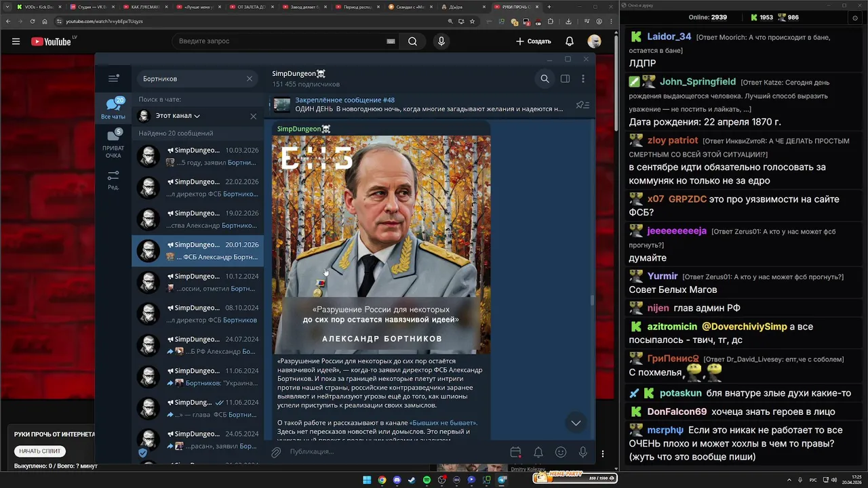Open the Ред. folder editor

(x=113, y=180)
